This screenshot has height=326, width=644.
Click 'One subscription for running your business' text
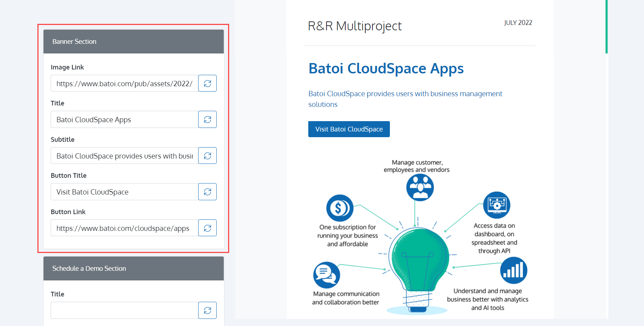(x=347, y=236)
